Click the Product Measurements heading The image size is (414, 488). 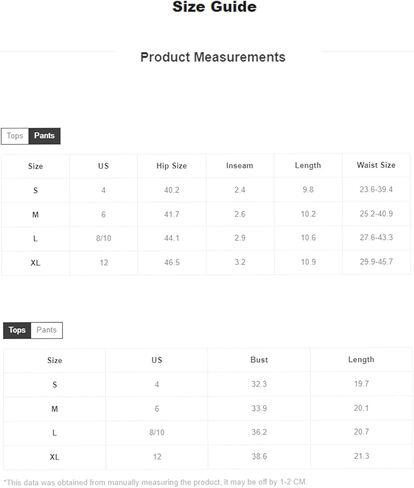point(213,57)
